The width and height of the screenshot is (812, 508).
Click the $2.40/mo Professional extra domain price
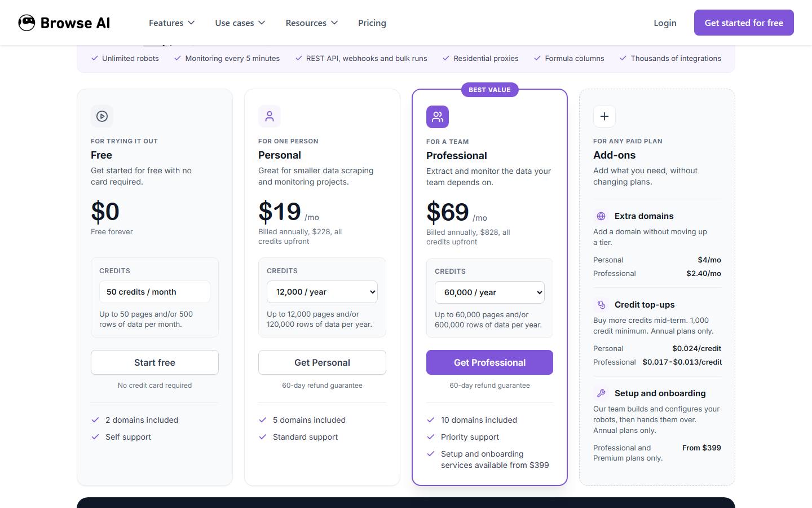pos(704,273)
